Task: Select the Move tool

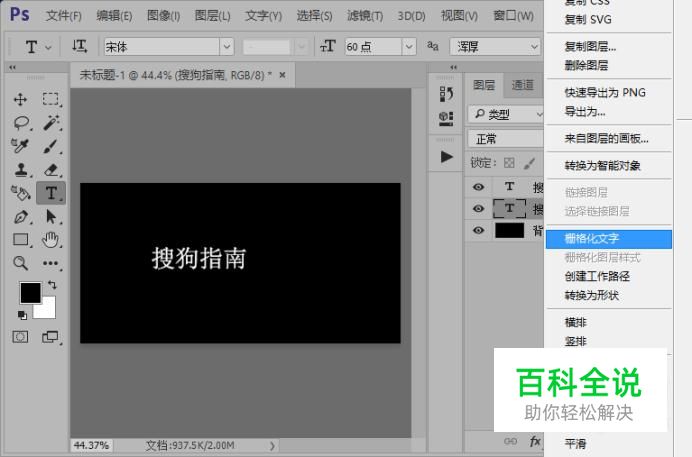Action: 20,99
